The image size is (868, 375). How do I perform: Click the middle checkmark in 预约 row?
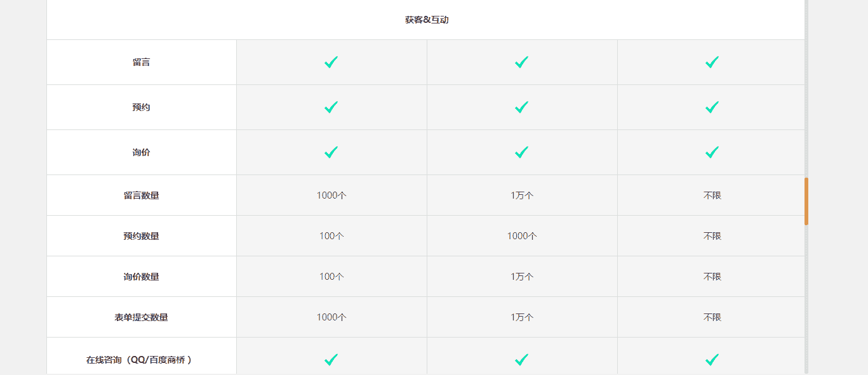click(x=522, y=107)
